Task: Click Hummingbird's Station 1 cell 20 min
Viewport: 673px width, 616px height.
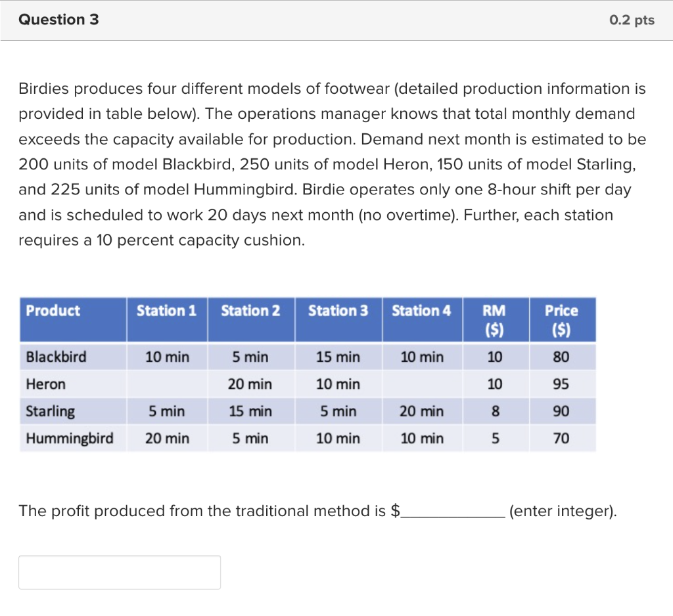Action: coord(167,439)
